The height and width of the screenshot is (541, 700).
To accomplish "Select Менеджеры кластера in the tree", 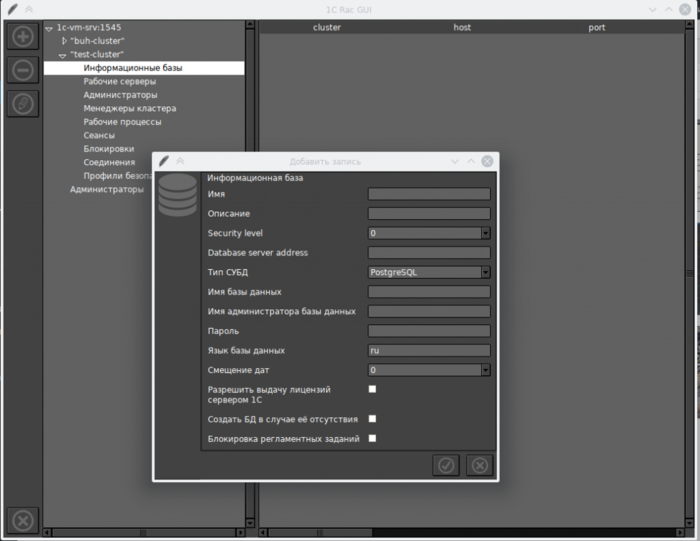I will [129, 108].
